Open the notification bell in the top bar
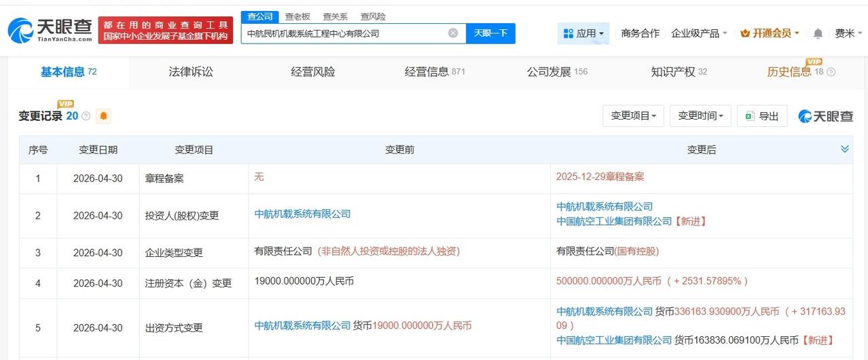Screen dimensions: 868x360 click(818, 33)
